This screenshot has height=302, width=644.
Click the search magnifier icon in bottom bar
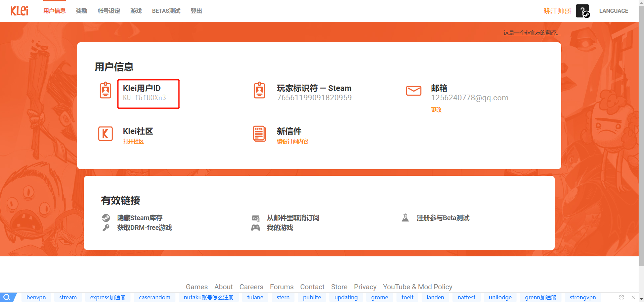(7, 297)
